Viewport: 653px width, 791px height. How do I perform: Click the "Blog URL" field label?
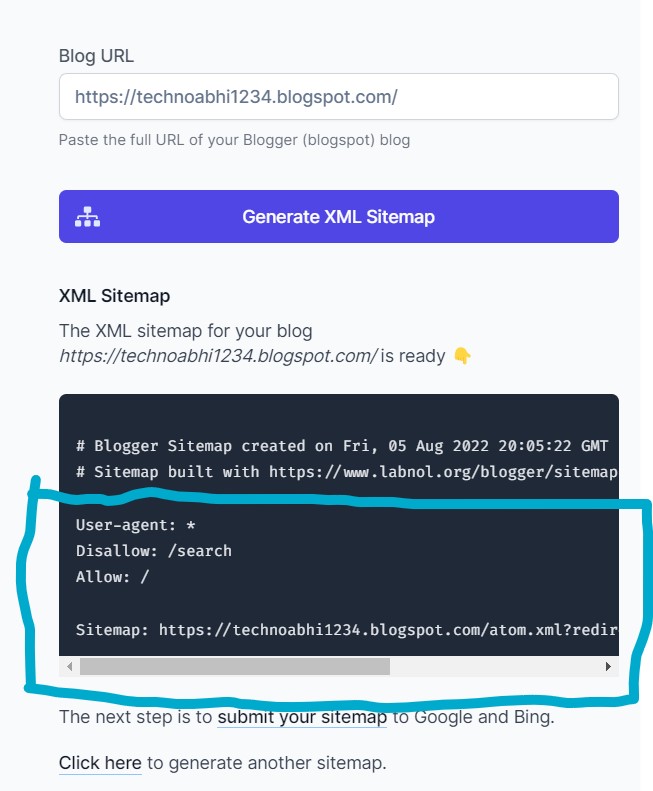pyautogui.click(x=96, y=55)
